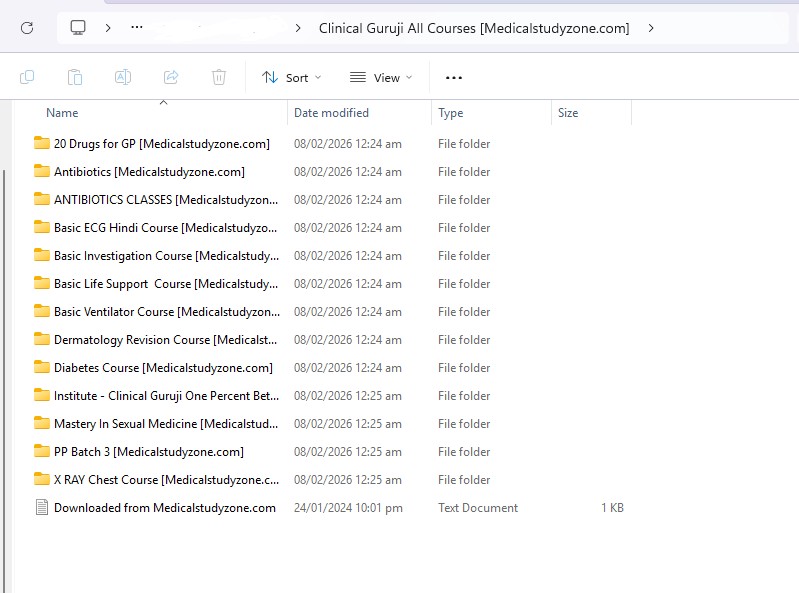Select the Dermatology Revision Course folder icon
This screenshot has width=799, height=593.
[x=42, y=339]
